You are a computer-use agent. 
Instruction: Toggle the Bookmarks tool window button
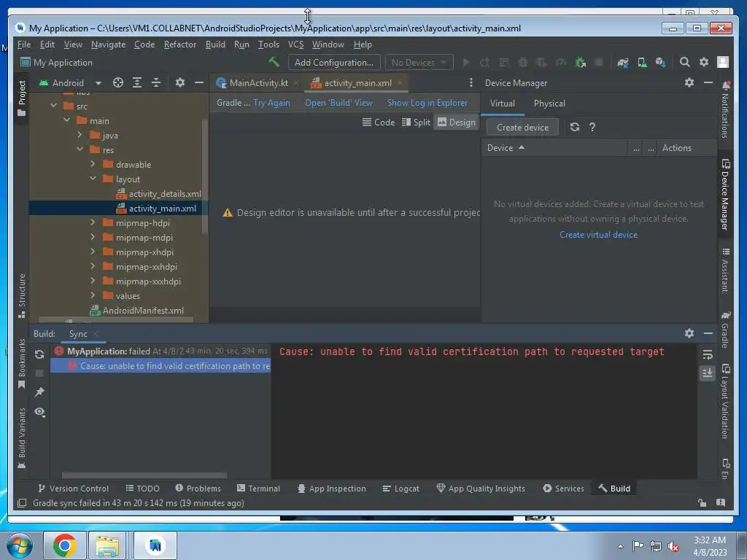[x=21, y=363]
